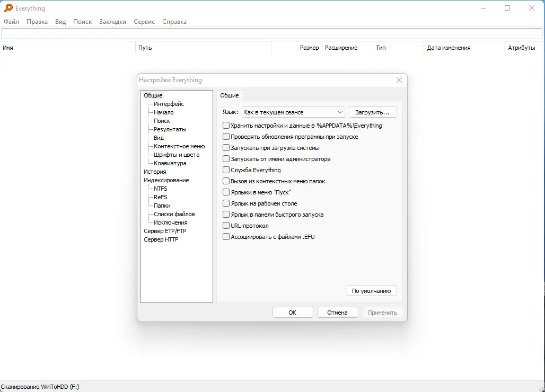Close the Настройки Everything dialog

point(399,80)
